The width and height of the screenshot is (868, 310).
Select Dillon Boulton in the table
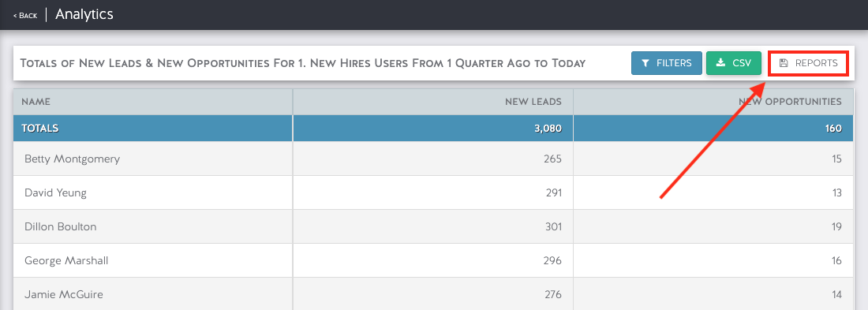point(60,226)
